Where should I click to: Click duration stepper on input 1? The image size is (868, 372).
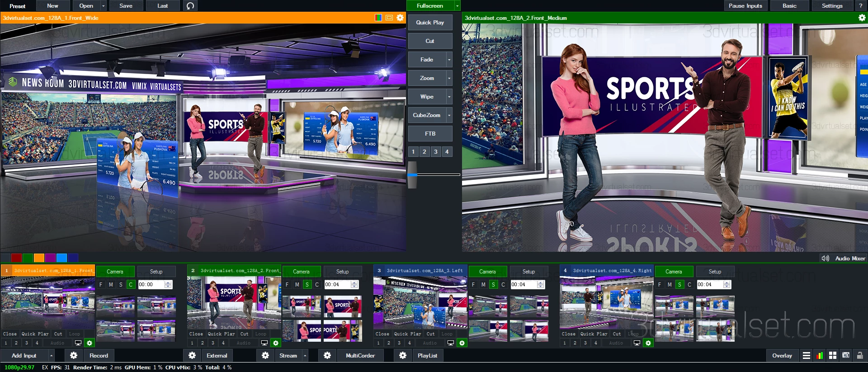pos(168,284)
